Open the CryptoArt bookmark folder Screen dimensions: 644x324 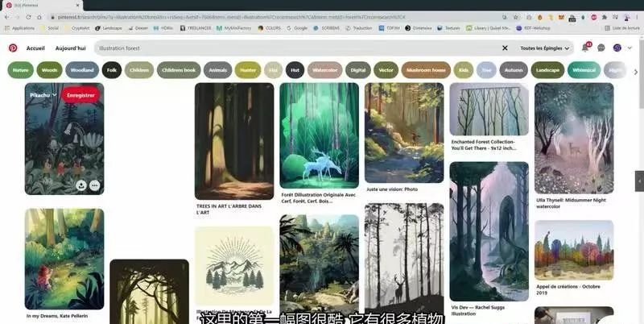click(77, 28)
